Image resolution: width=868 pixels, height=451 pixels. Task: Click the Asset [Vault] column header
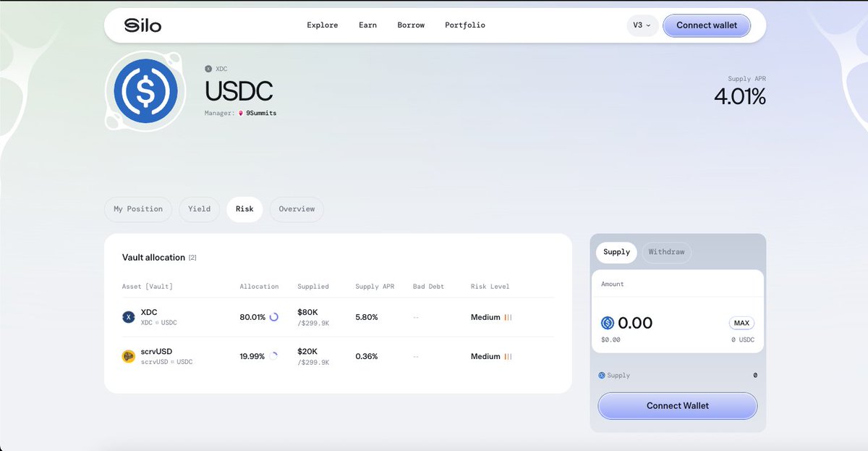pos(148,287)
